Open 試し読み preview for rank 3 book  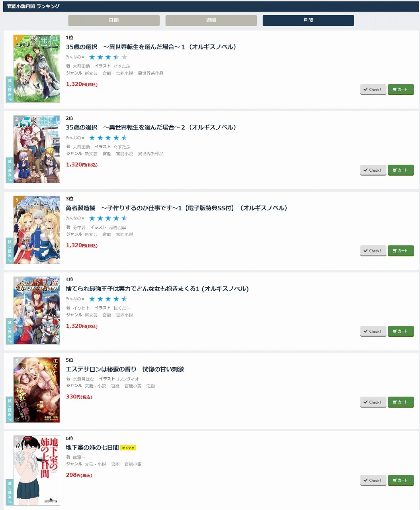coord(10,251)
